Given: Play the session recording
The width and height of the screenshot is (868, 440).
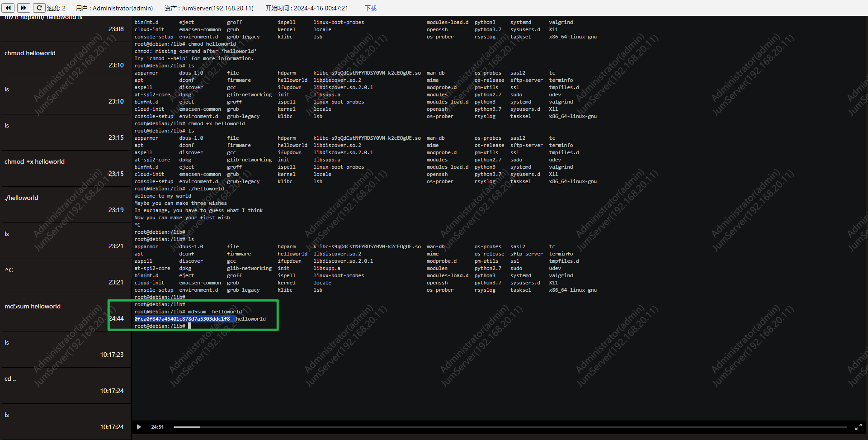Looking at the screenshot, I should (x=139, y=427).
